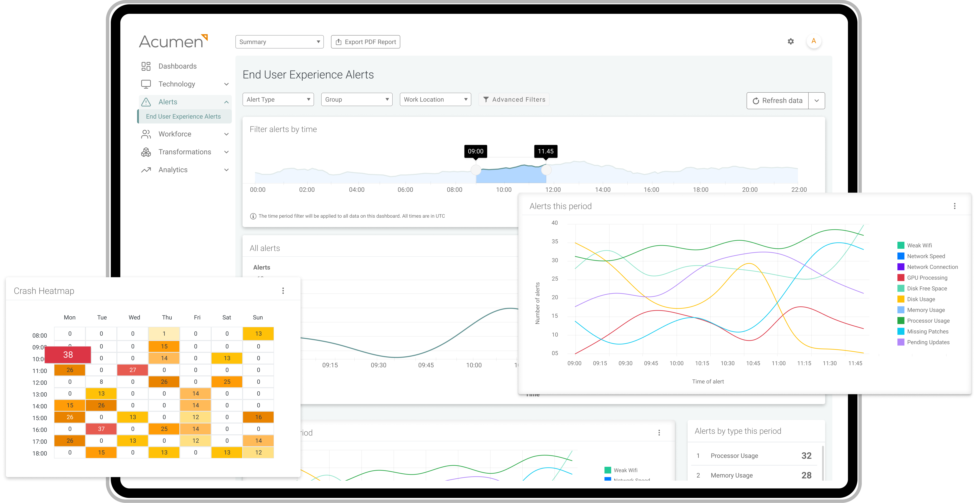Click the Acumen logo
980x503 pixels.
point(173,41)
